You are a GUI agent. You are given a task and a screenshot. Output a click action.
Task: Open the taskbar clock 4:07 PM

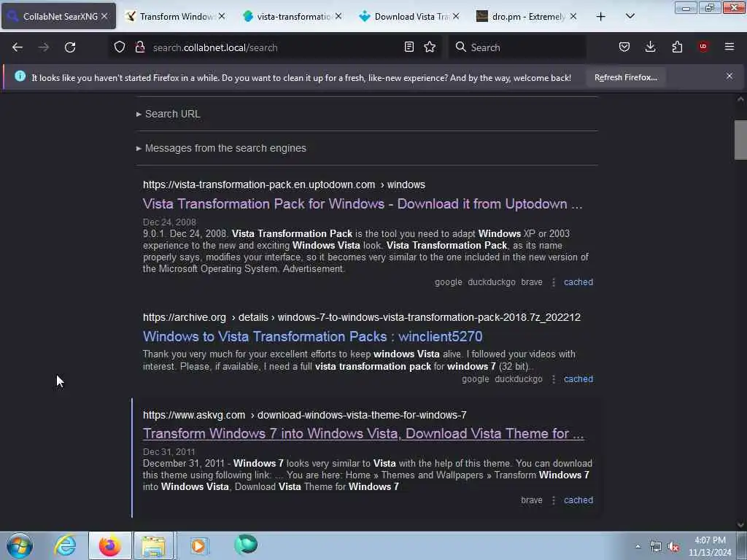coord(710,546)
